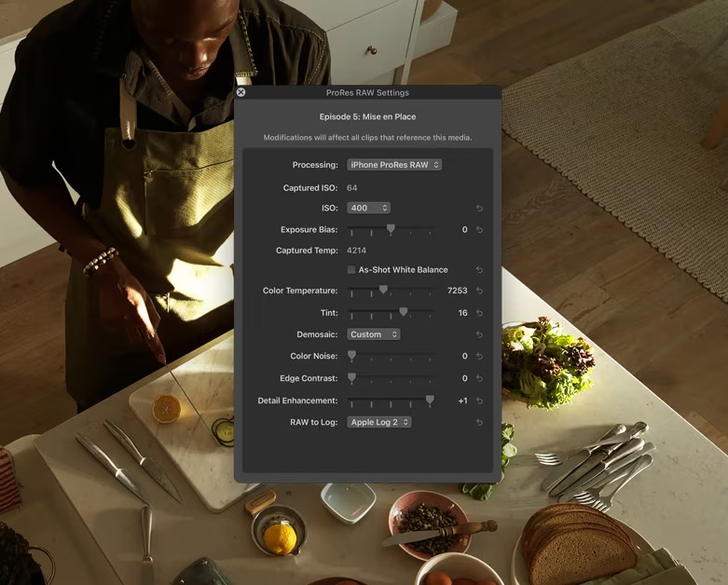Click the ProRes RAW Settings title bar
728x585 pixels.
(367, 93)
